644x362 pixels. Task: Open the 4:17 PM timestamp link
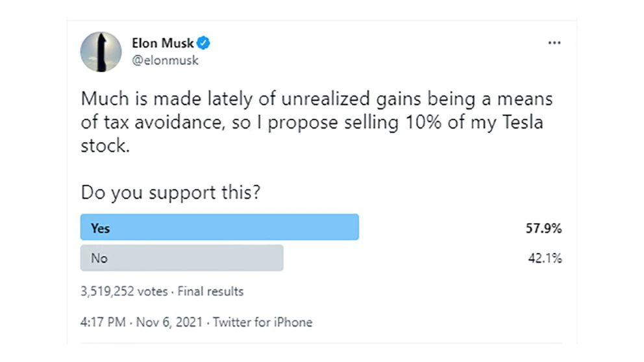coord(104,322)
